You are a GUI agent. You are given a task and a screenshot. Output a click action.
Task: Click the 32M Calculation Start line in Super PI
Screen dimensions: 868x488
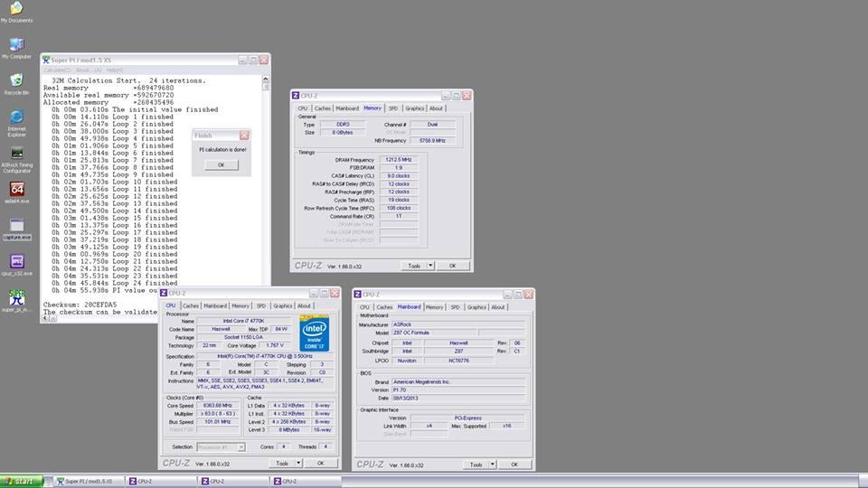(128, 80)
